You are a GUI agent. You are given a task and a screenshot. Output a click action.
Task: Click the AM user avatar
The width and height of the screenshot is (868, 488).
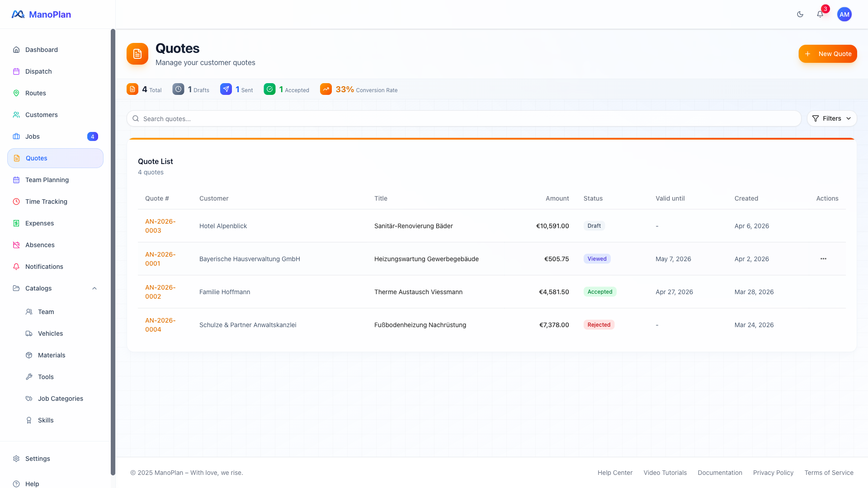coord(844,14)
